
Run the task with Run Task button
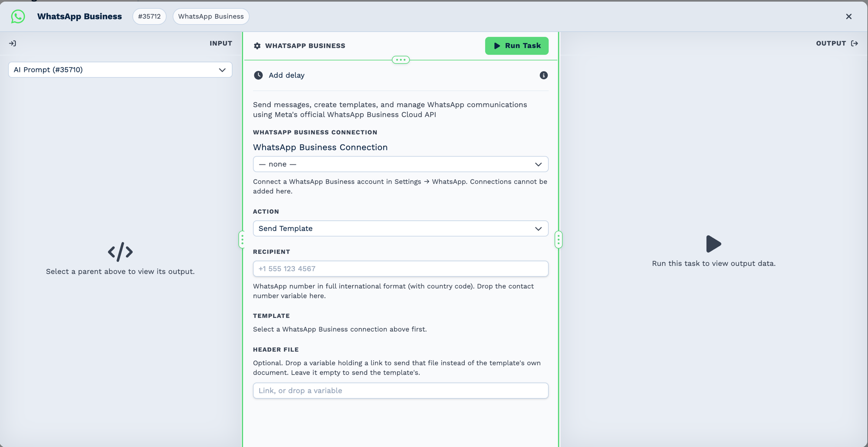click(516, 46)
